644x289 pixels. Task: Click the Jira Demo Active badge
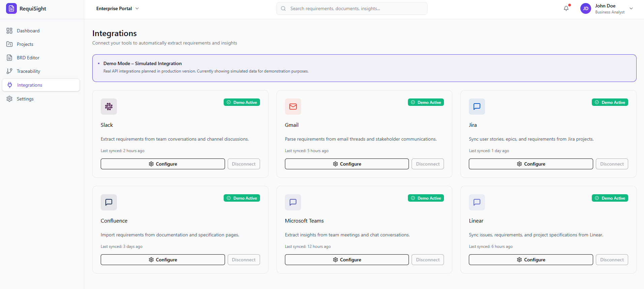click(610, 102)
